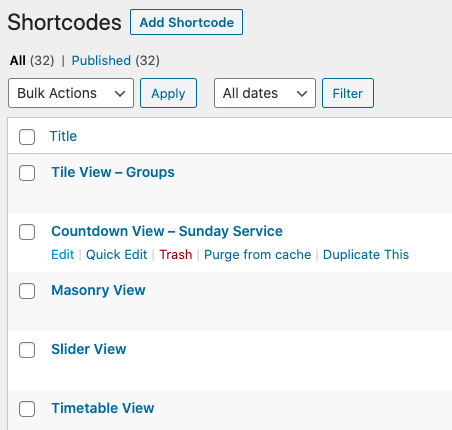Open the Slider View shortcode
The image size is (452, 430).
click(89, 349)
